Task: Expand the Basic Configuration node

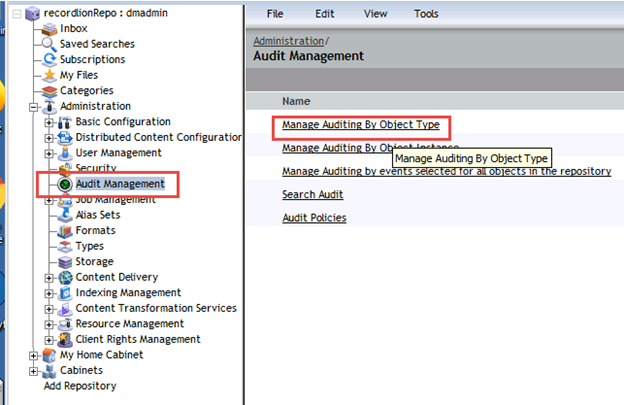Action: [x=50, y=122]
